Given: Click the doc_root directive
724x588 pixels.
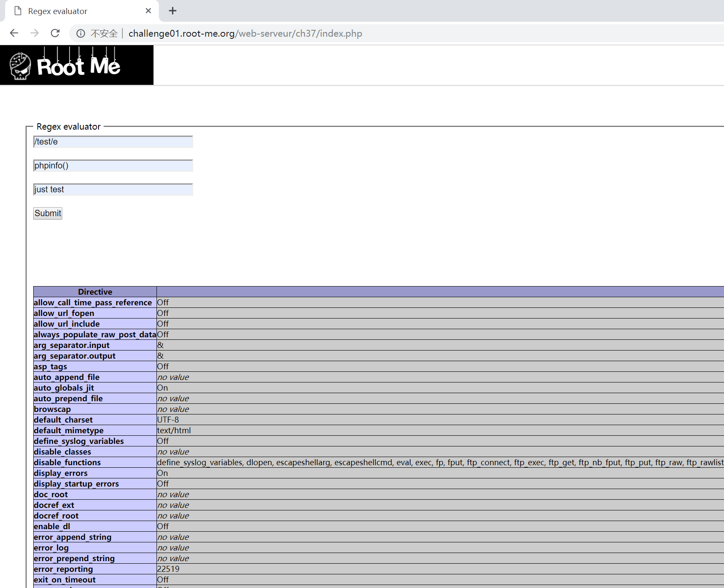Looking at the screenshot, I should 51,494.
